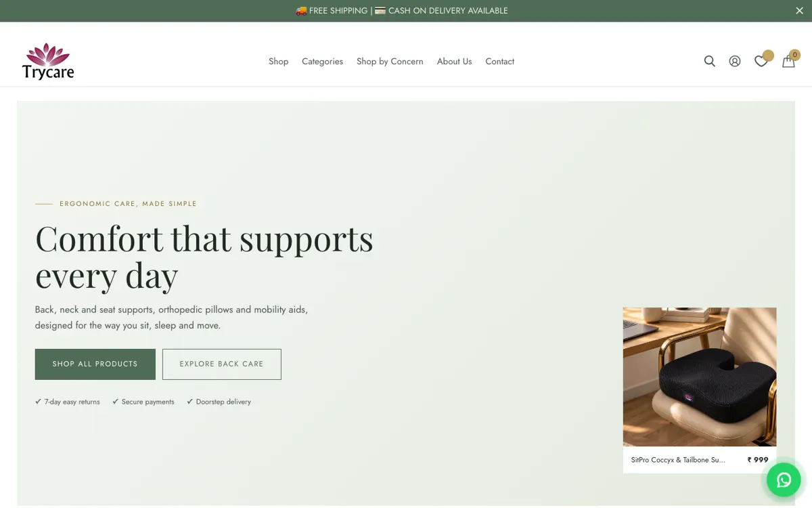Screen dimensions: 812x508
Task: Click the Free Shipping announcement text
Action: pyautogui.click(x=402, y=11)
